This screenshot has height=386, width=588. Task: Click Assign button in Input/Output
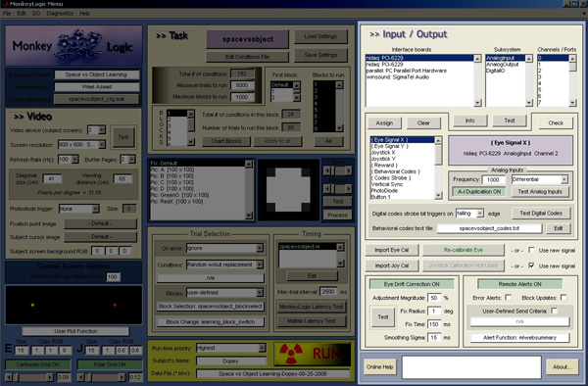click(384, 122)
